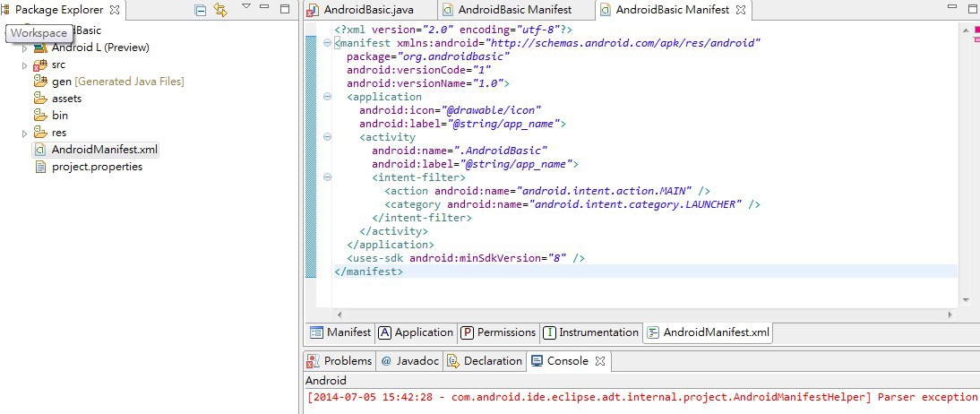Minimize the Package Explorer panel

coord(268,9)
